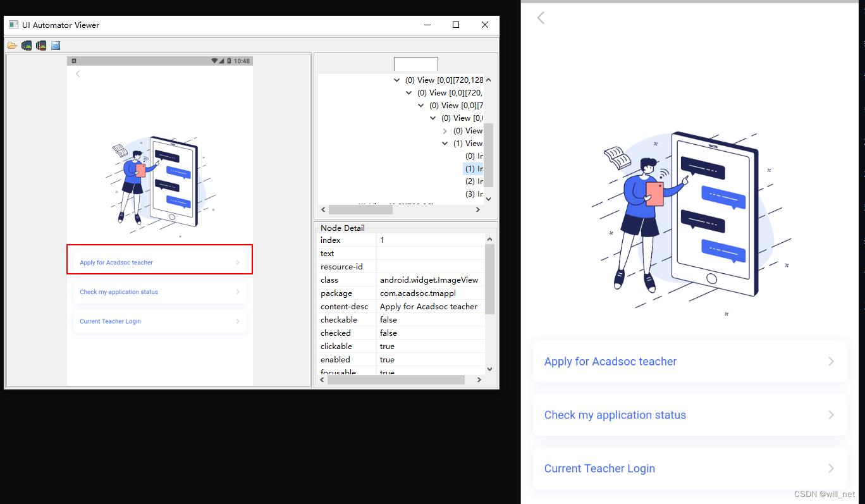Click 'Apply for Acadsoc teacher' in viewer phone preview

(x=116, y=262)
